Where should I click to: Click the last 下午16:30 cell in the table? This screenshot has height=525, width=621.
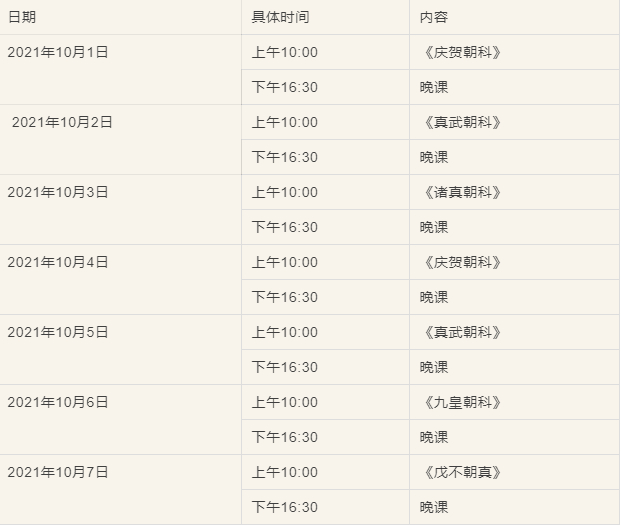(284, 507)
